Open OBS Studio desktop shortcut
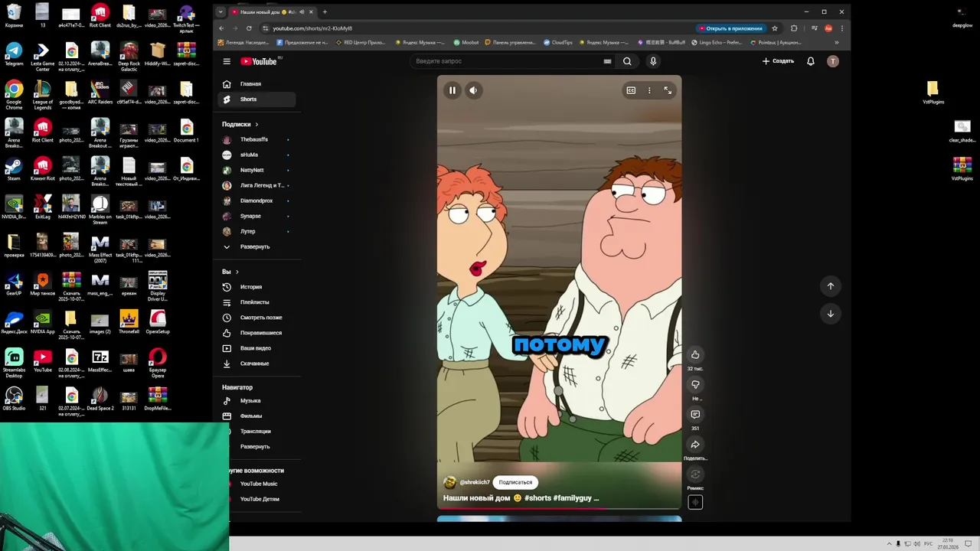 [14, 398]
